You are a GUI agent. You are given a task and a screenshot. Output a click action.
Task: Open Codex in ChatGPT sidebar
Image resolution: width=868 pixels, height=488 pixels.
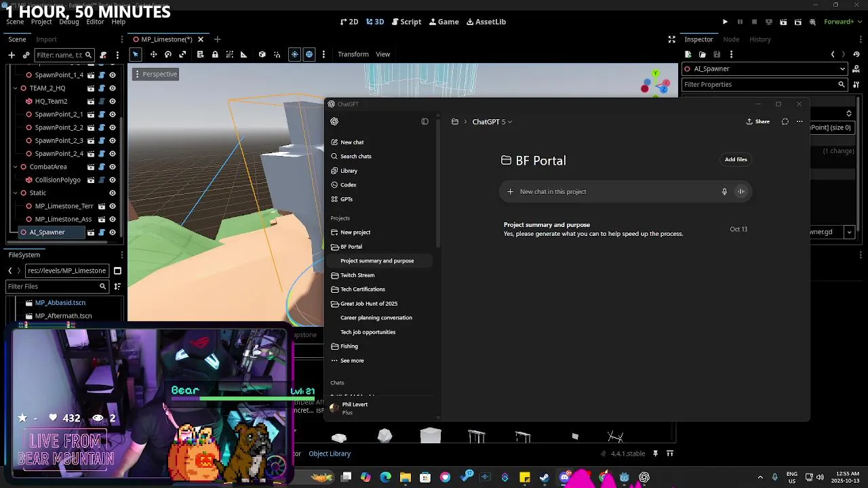click(x=348, y=185)
